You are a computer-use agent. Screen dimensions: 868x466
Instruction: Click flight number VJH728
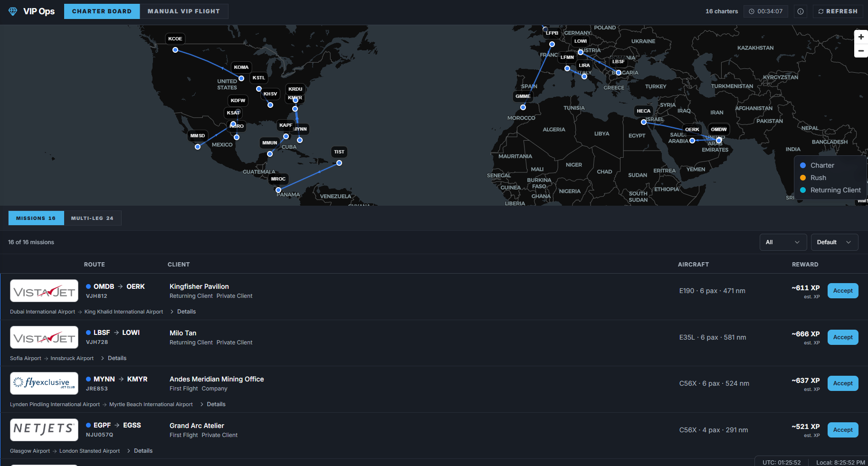[x=97, y=342]
